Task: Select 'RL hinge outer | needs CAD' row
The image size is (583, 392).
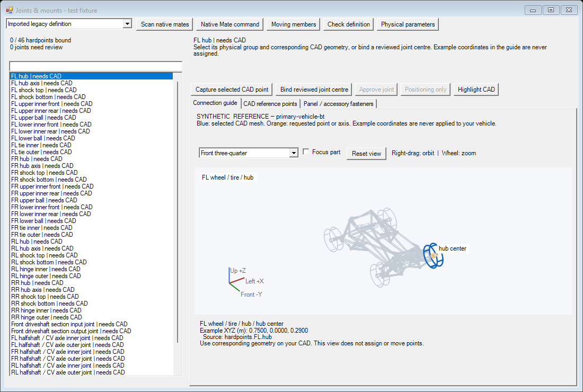Action: 91,275
